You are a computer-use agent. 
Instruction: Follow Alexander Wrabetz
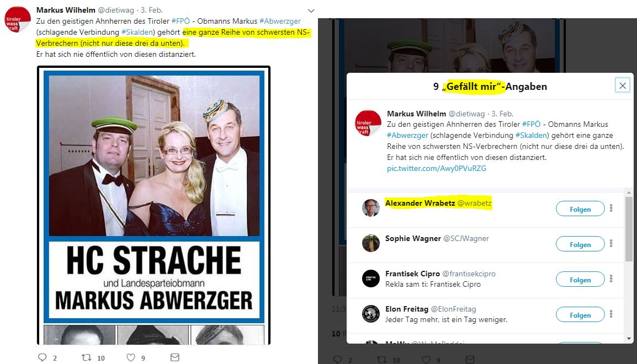click(580, 208)
